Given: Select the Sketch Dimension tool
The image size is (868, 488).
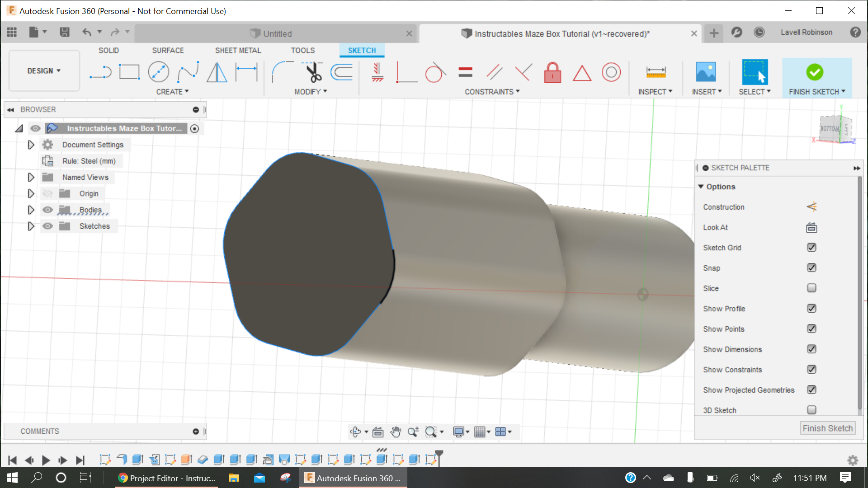Looking at the screenshot, I should pyautogui.click(x=246, y=72).
